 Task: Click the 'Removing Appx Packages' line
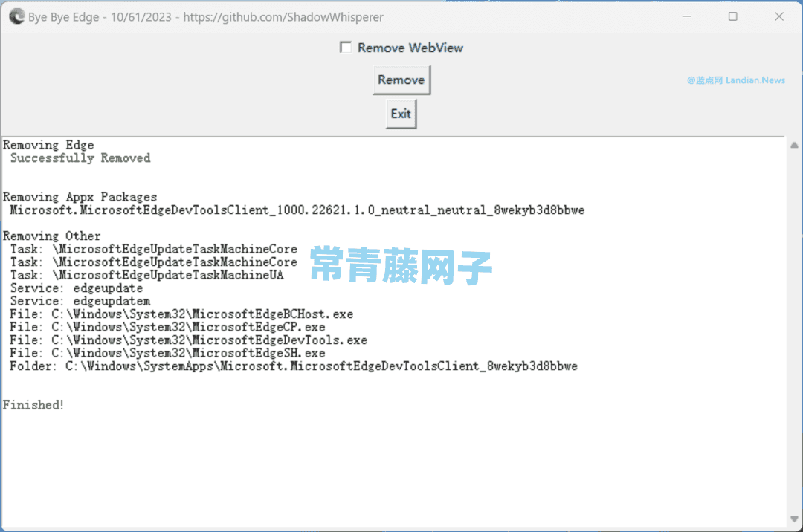pos(80,197)
